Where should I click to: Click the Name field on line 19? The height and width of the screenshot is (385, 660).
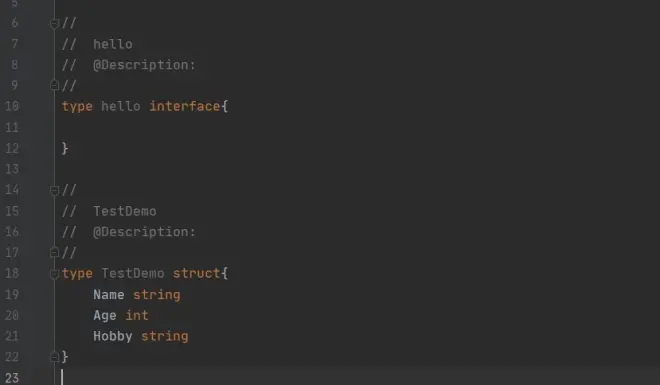pyautogui.click(x=109, y=295)
